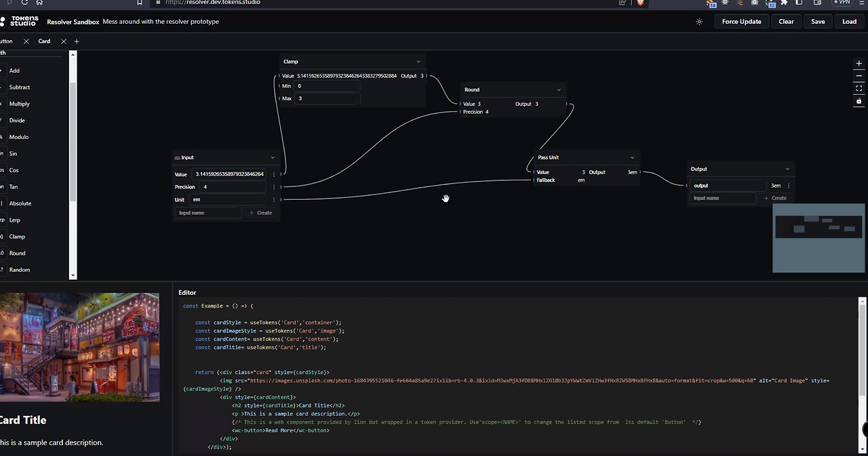868x456 pixels.
Task: Click the Brave Shields icon
Action: 639,3
